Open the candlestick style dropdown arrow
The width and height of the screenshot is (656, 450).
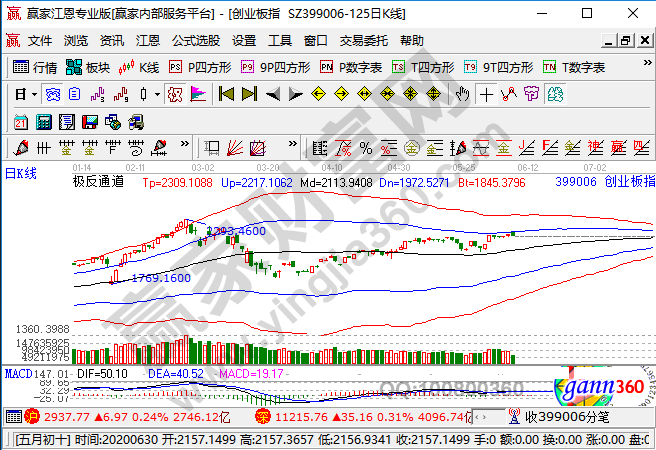click(157, 95)
